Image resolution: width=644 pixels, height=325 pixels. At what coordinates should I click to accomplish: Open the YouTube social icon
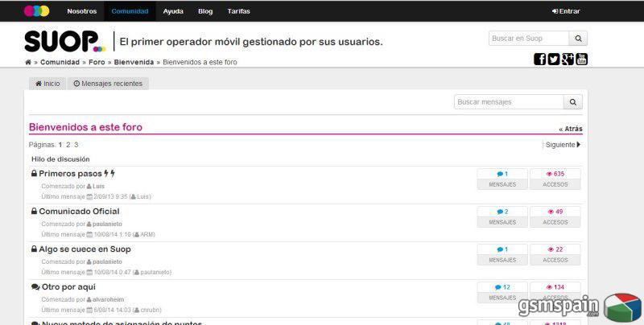(581, 59)
